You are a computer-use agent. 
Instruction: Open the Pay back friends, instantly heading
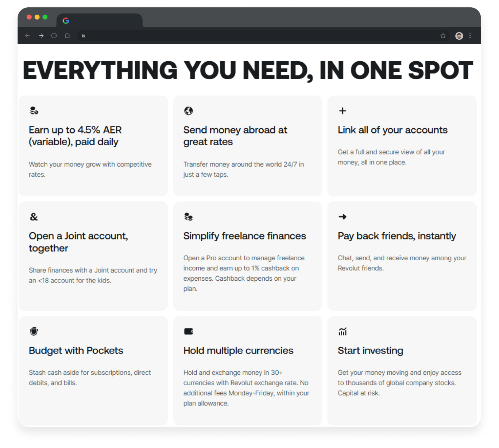pos(397,236)
